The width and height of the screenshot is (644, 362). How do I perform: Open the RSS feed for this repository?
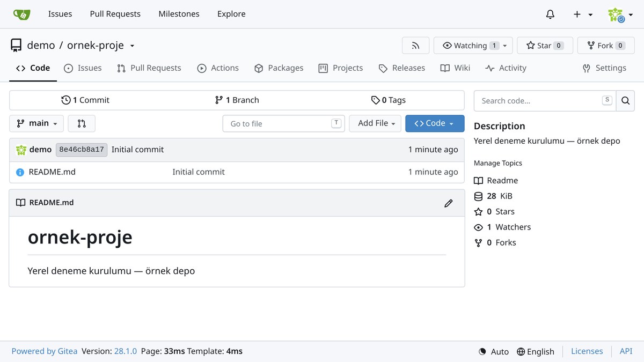415,46
